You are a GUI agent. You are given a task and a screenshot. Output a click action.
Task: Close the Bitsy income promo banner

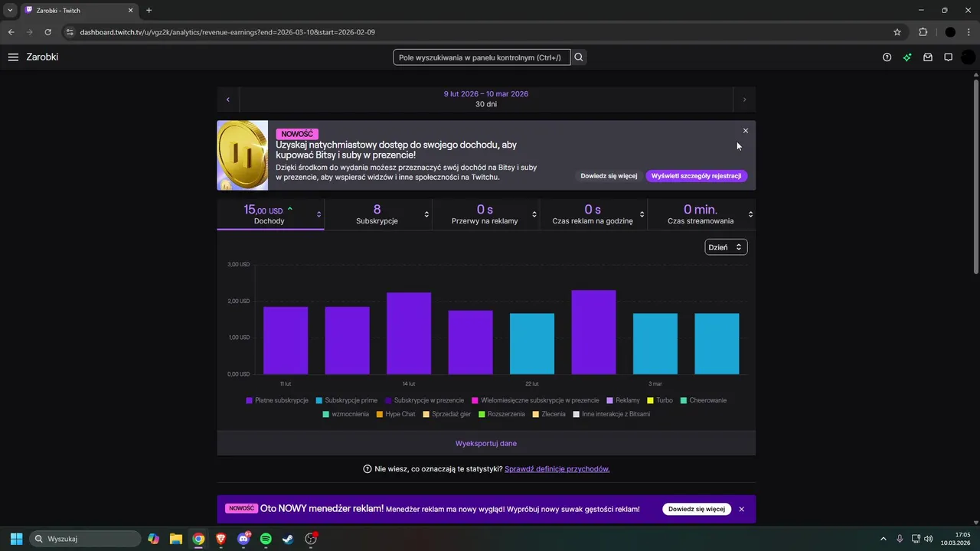pos(746,131)
